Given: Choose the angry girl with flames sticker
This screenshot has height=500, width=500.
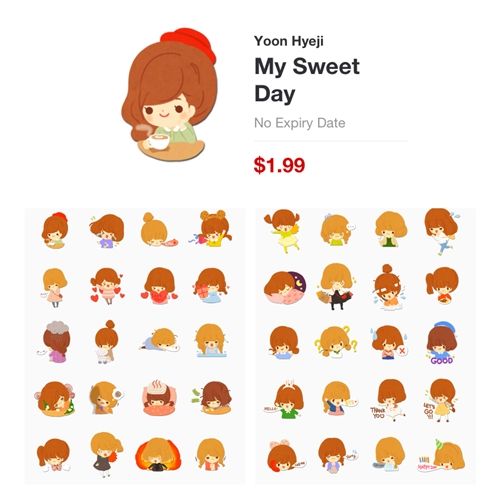Looking at the screenshot, I should coord(158,454).
